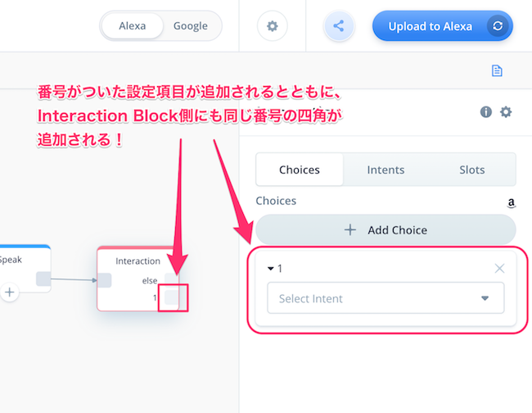This screenshot has height=413, width=532.
Task: Click the info icon in block panel
Action: tap(486, 111)
